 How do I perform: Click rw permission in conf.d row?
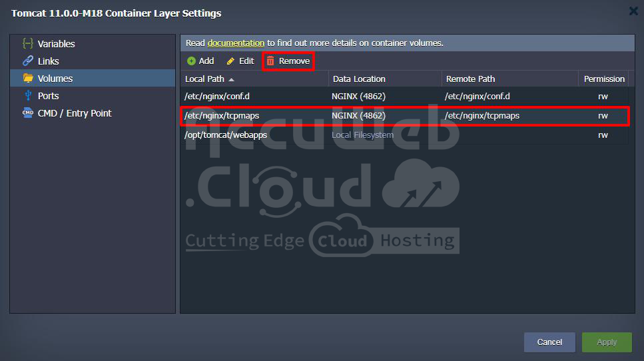click(x=603, y=97)
